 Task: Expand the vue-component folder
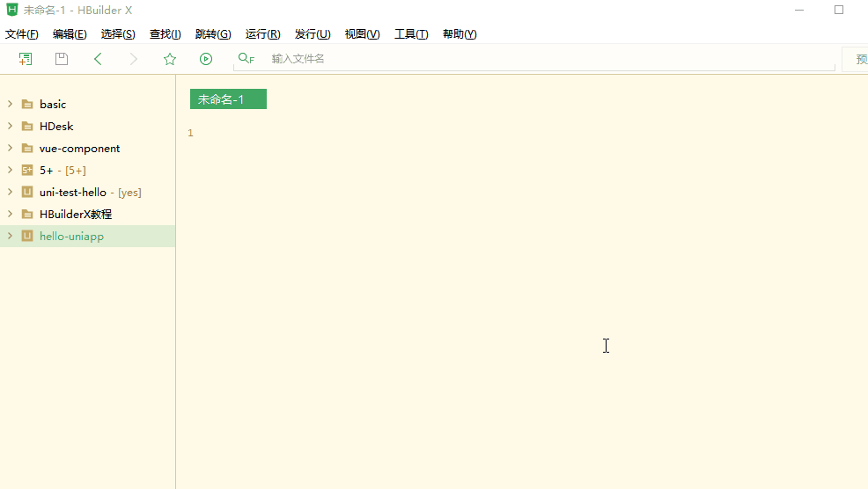10,149
